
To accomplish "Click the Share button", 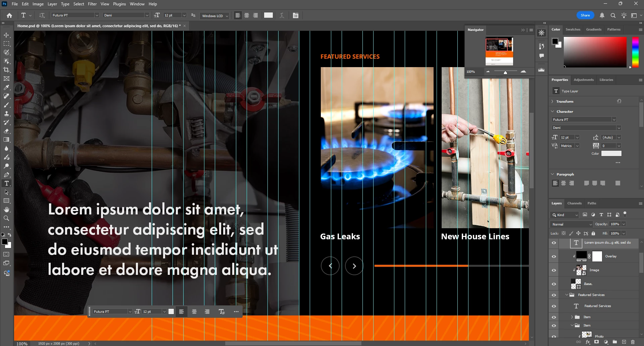I will pyautogui.click(x=585, y=15).
